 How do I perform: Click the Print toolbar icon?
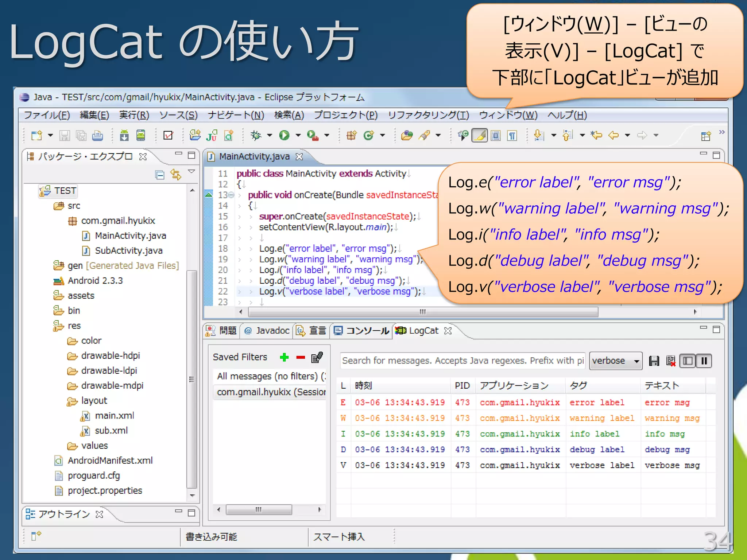click(x=97, y=136)
